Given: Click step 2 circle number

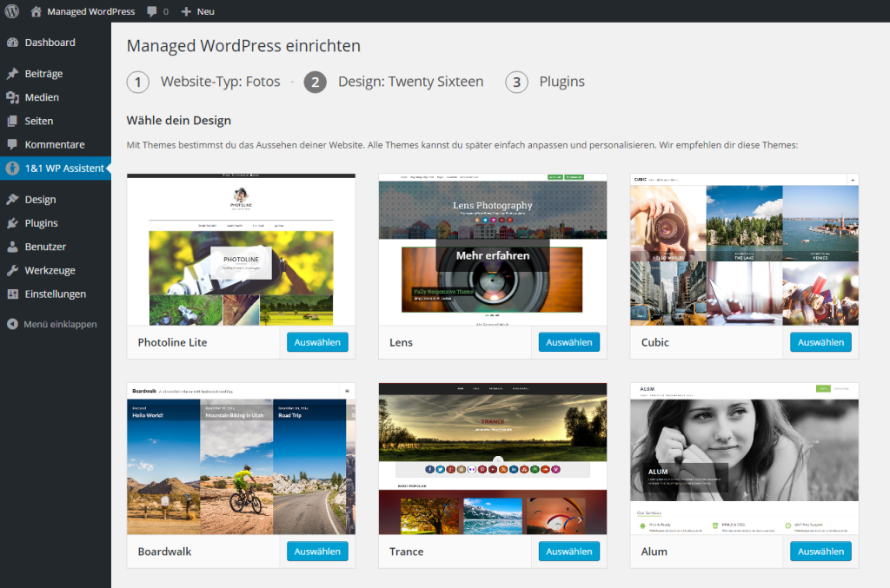Looking at the screenshot, I should (x=315, y=83).
